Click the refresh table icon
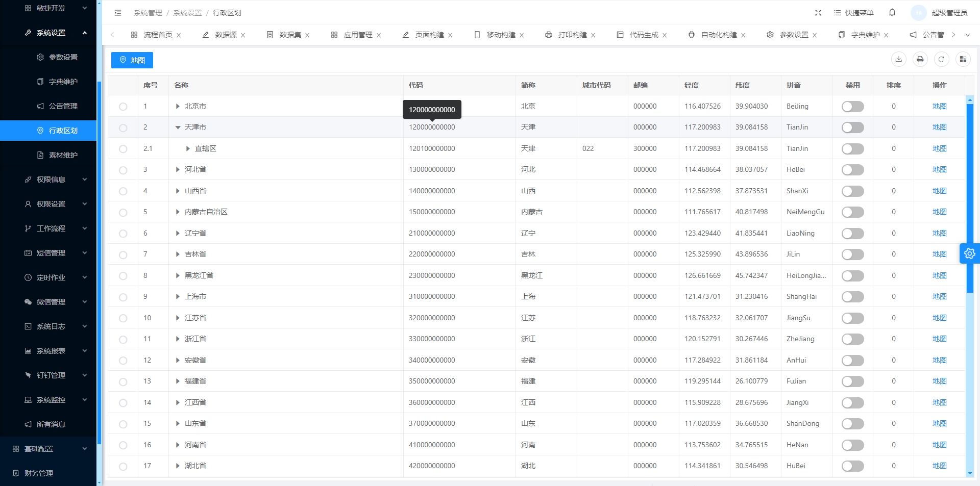The image size is (980, 486). [x=942, y=60]
